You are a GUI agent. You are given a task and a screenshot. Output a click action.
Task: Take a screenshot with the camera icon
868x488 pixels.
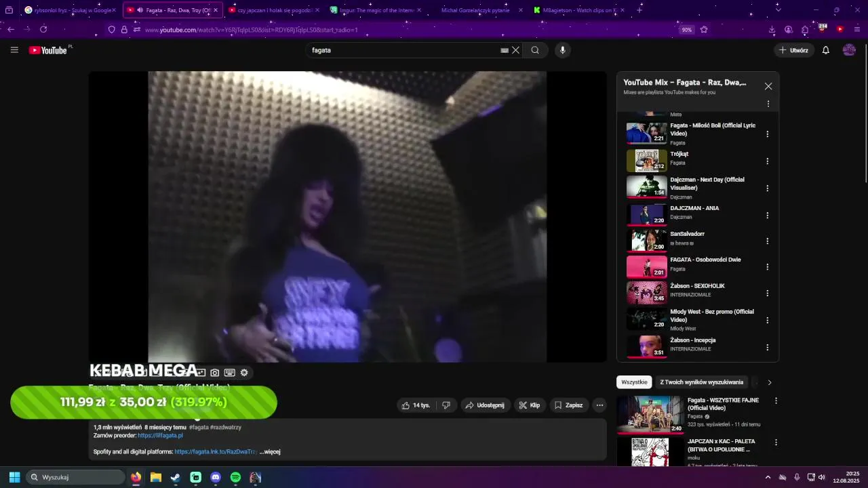tap(215, 373)
